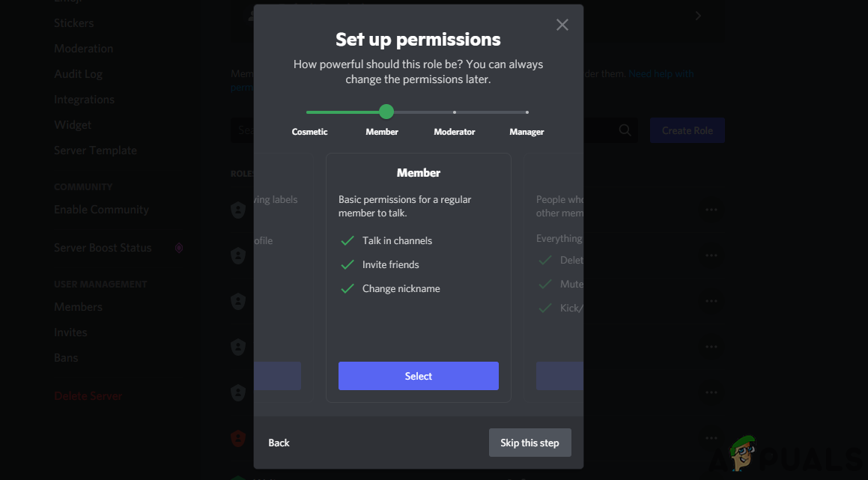Go Back to previous step
The height and width of the screenshot is (480, 868).
279,443
